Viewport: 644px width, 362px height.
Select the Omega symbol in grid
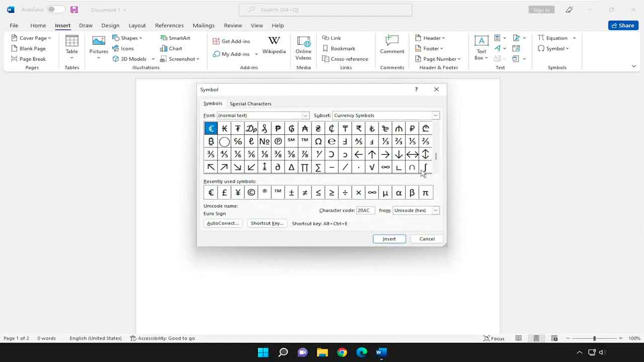(318, 141)
